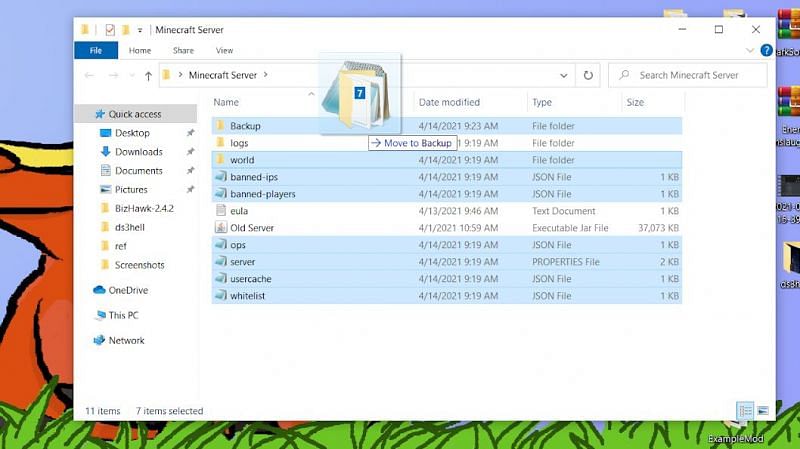Click the Properties checkmark icon in title bar
This screenshot has height=449, width=800.
point(110,30)
